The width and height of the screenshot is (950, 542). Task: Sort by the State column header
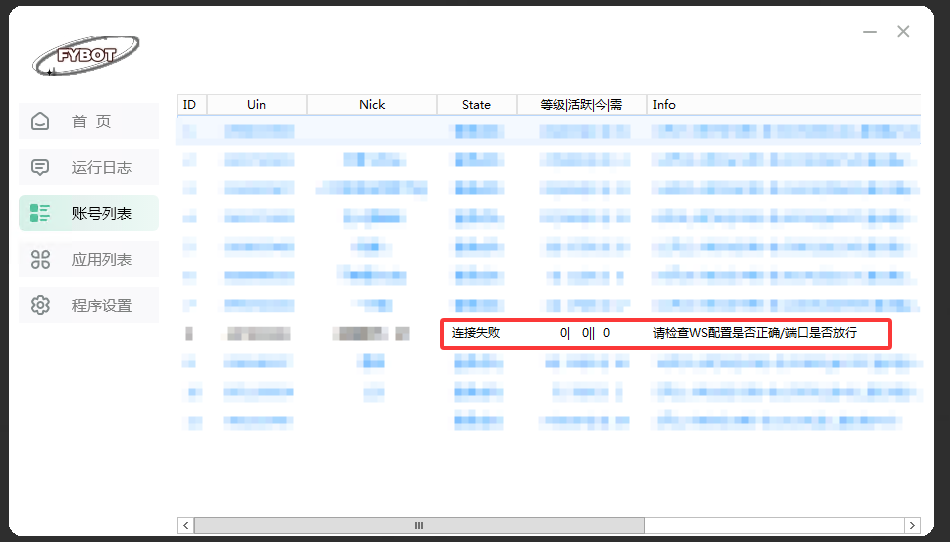pyautogui.click(x=476, y=104)
